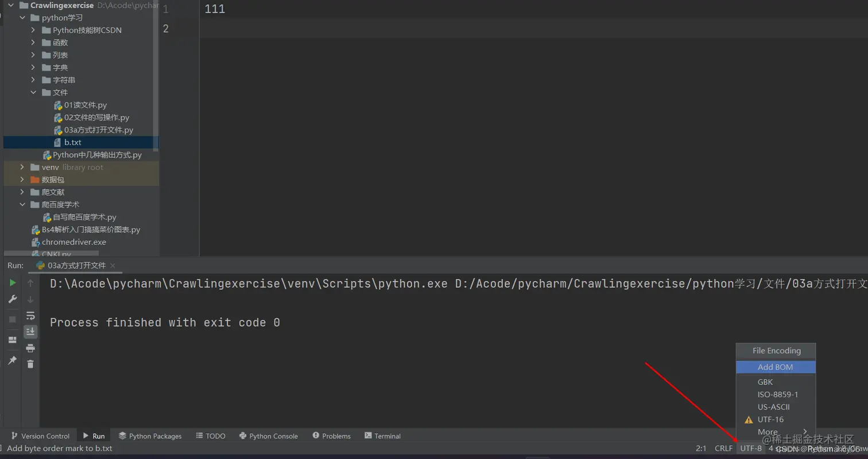This screenshot has height=459, width=868.
Task: Open run configuration settings via wrench icon
Action: point(12,299)
